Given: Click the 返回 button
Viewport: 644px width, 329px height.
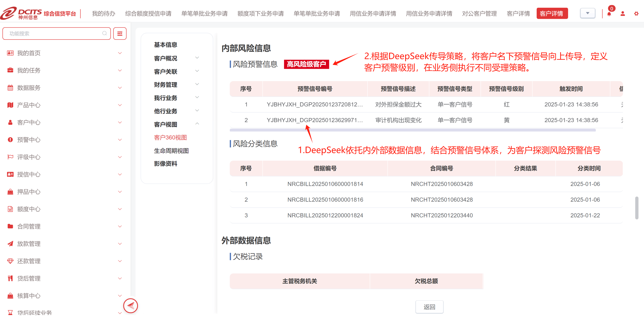Looking at the screenshot, I should [x=429, y=307].
